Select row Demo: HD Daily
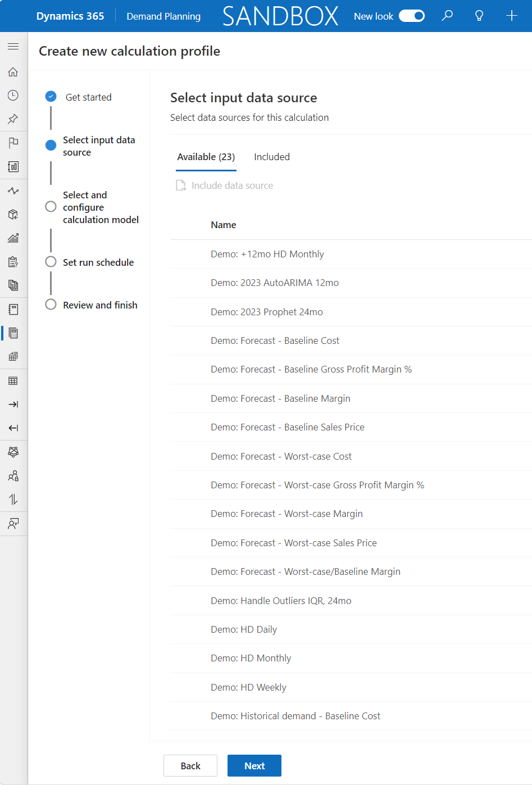The width and height of the screenshot is (532, 785). coord(351,629)
